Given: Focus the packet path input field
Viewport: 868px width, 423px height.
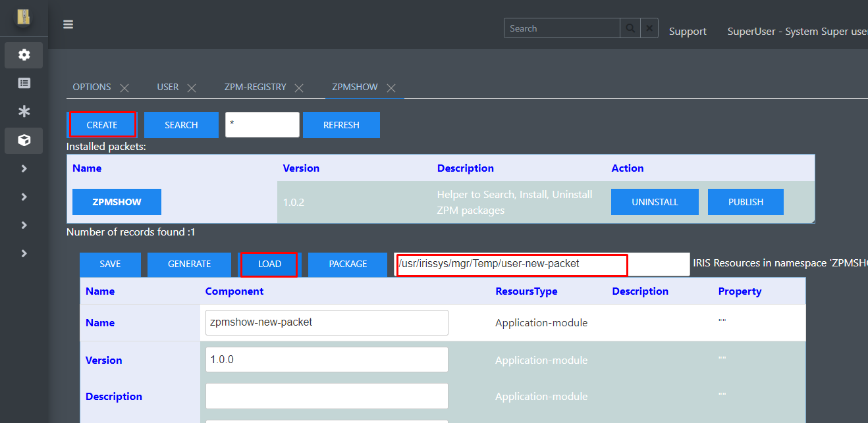Looking at the screenshot, I should (x=542, y=264).
